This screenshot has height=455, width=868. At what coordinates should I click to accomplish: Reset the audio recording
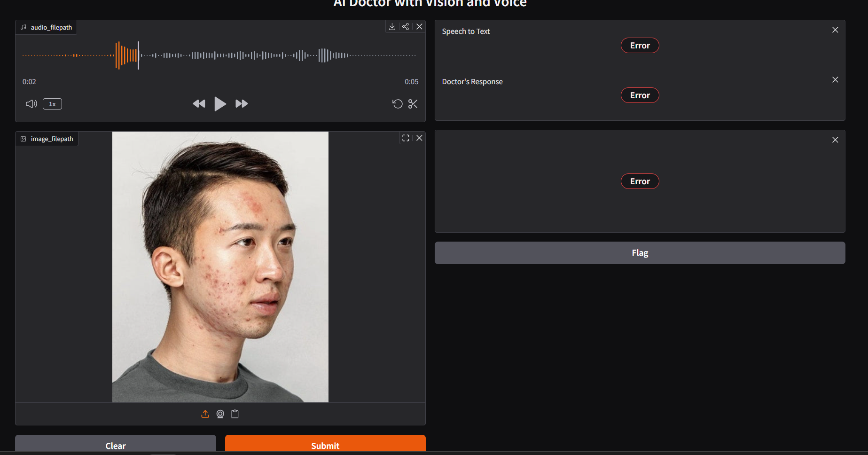pyautogui.click(x=398, y=104)
